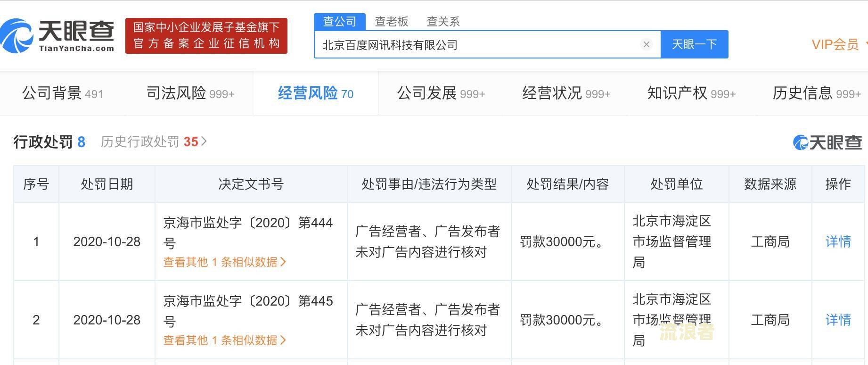The height and width of the screenshot is (365, 868).
Task: Clear the search box with X icon
Action: pyautogui.click(x=646, y=44)
